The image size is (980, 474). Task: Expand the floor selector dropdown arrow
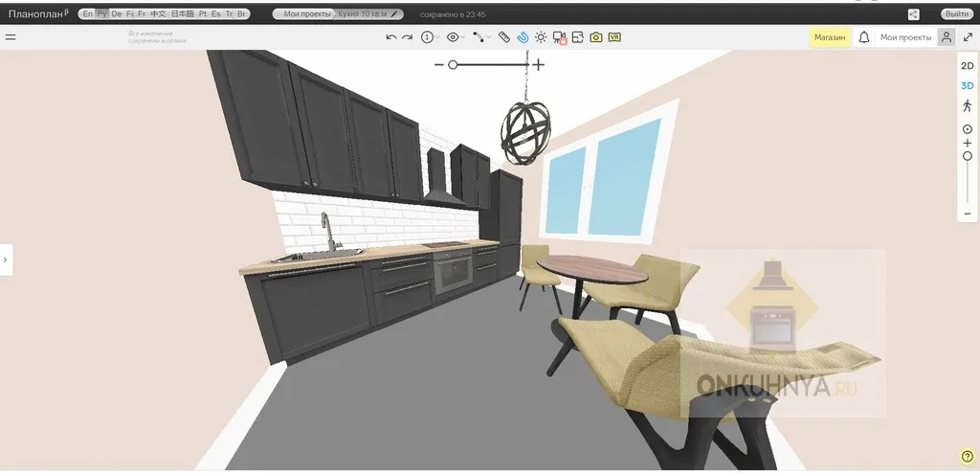pyautogui.click(x=436, y=37)
